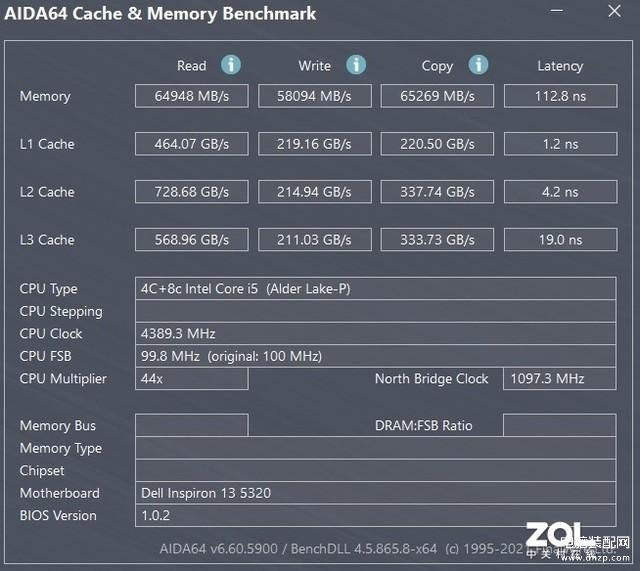Screen dimensions: 640x571
Task: Click the Write info icon
Action: click(356, 65)
